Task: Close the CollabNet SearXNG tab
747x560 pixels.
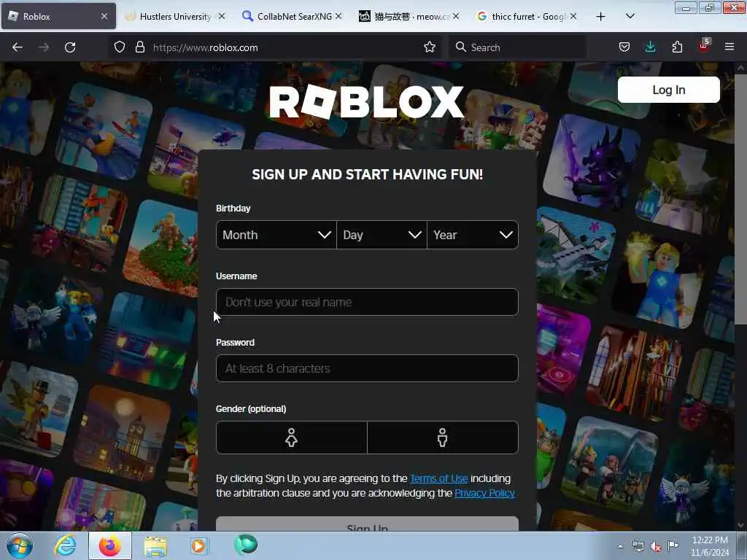Action: 338,17
